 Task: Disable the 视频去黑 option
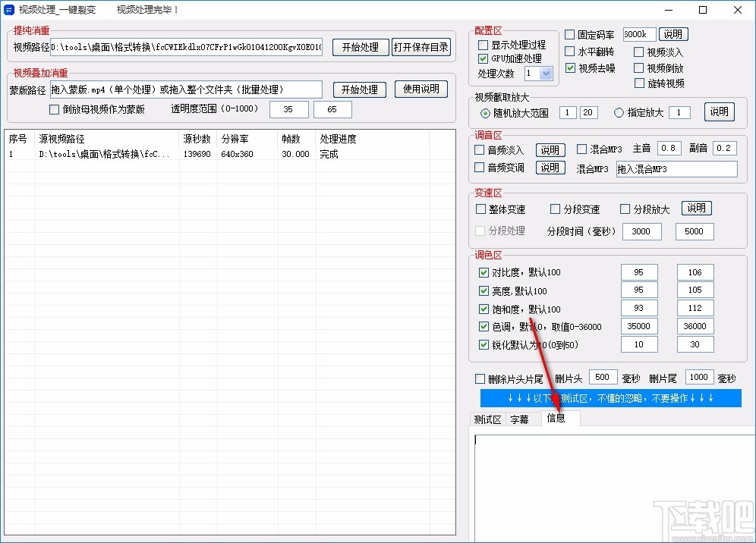click(x=569, y=68)
